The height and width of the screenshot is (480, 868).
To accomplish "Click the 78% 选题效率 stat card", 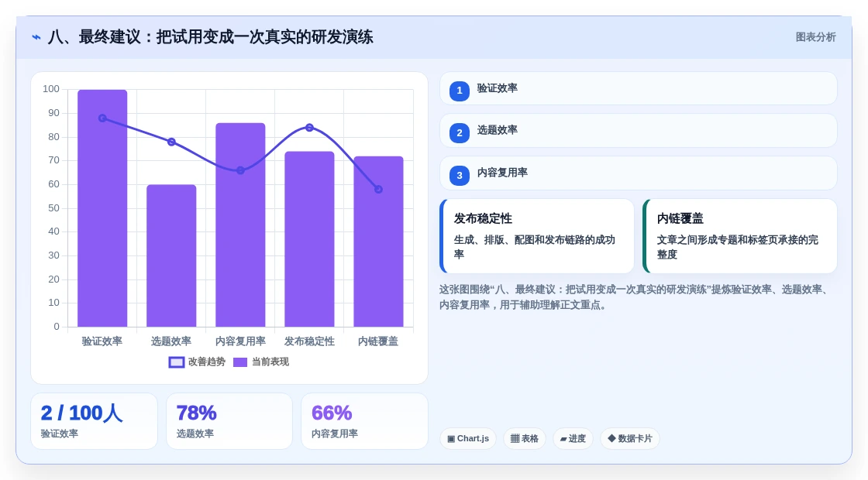I will (229, 421).
